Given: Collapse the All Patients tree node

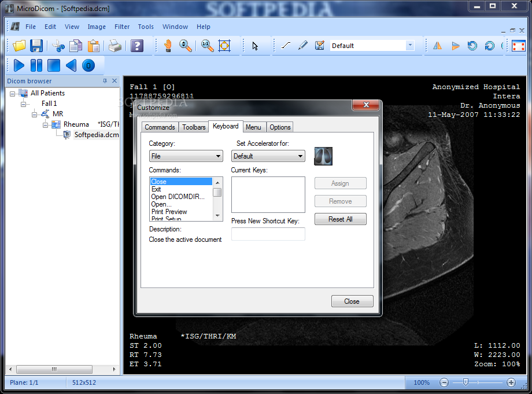Looking at the screenshot, I should click(x=13, y=94).
